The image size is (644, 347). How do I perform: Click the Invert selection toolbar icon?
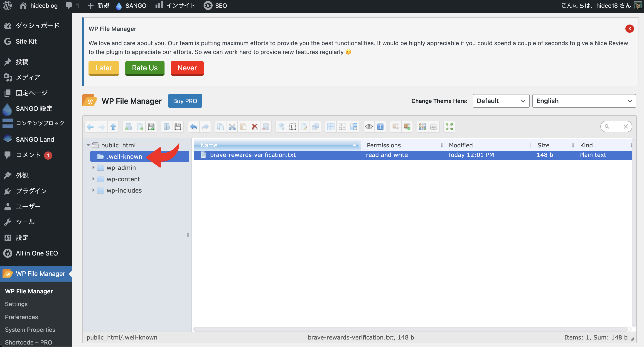pyautogui.click(x=354, y=127)
